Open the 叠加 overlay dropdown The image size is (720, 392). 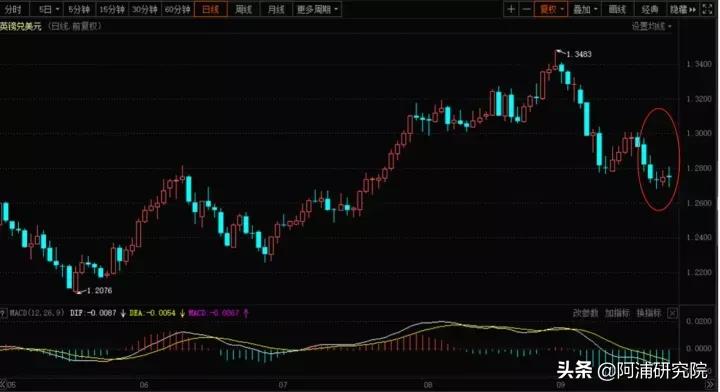coord(585,9)
